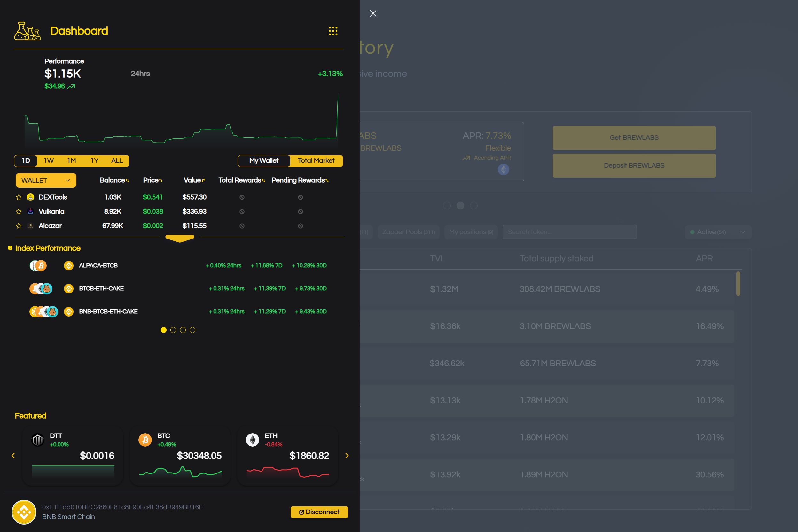Image resolution: width=798 pixels, height=532 pixels.
Task: Go to next featured tokens
Action: click(347, 456)
